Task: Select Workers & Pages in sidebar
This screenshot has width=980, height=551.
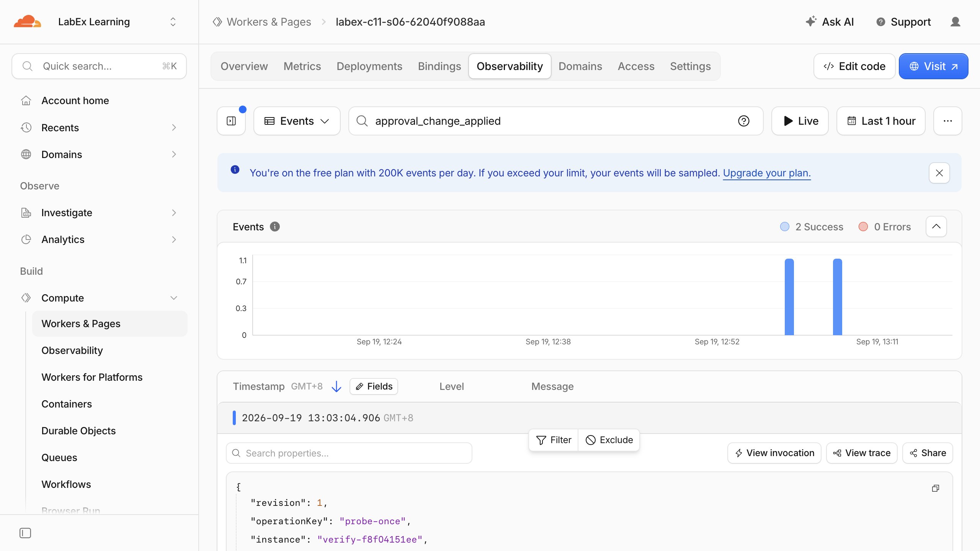Action: pos(110,324)
